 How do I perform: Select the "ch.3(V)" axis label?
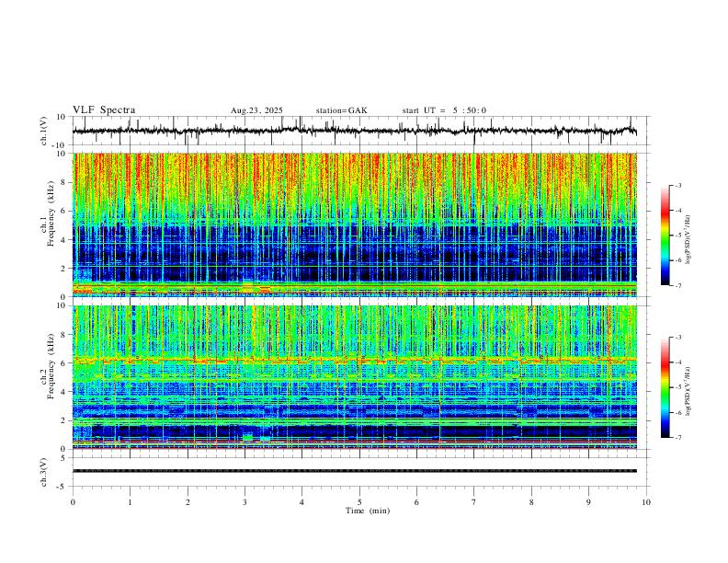[x=44, y=472]
